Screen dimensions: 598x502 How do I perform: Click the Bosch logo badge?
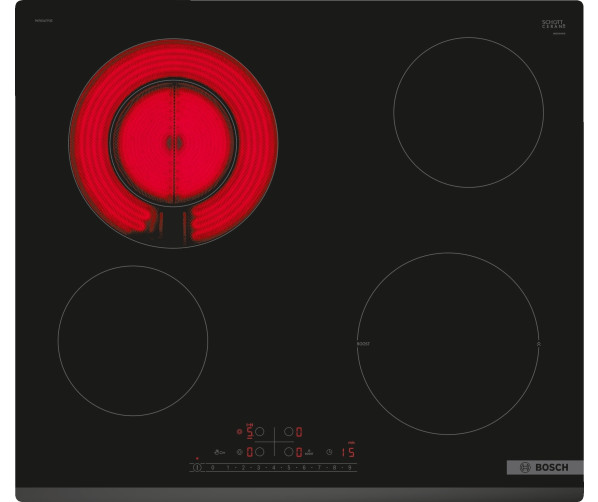[x=545, y=467]
